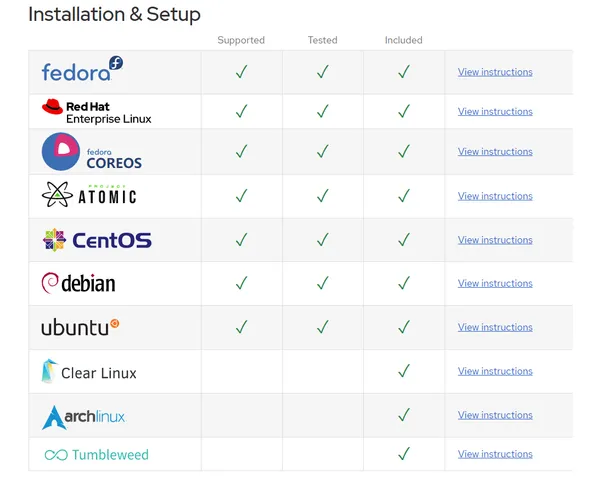This screenshot has width=606, height=487.
Task: Click Fedora's Supported checkmark
Action: (242, 72)
